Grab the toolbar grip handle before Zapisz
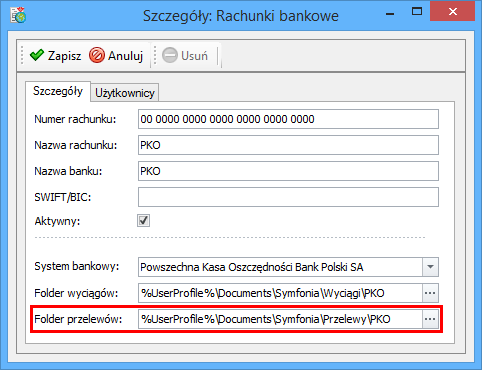Screen dimensions: 482x370 pyautogui.click(x=22, y=55)
